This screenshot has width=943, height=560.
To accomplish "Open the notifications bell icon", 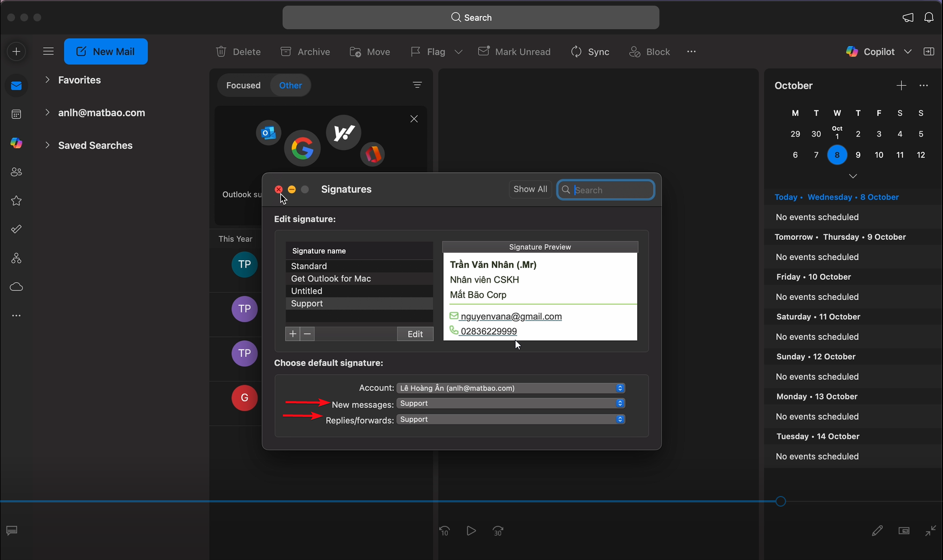I will [x=929, y=18].
